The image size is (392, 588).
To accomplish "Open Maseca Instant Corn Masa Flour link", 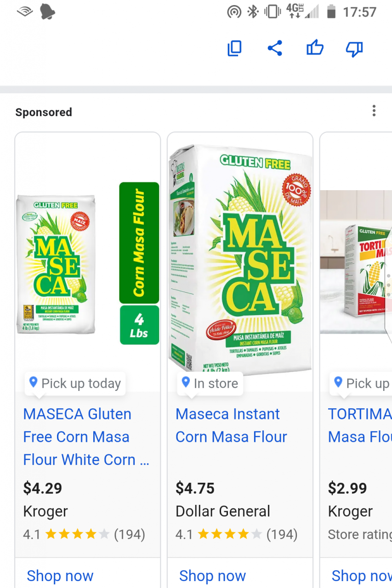I will click(x=231, y=425).
